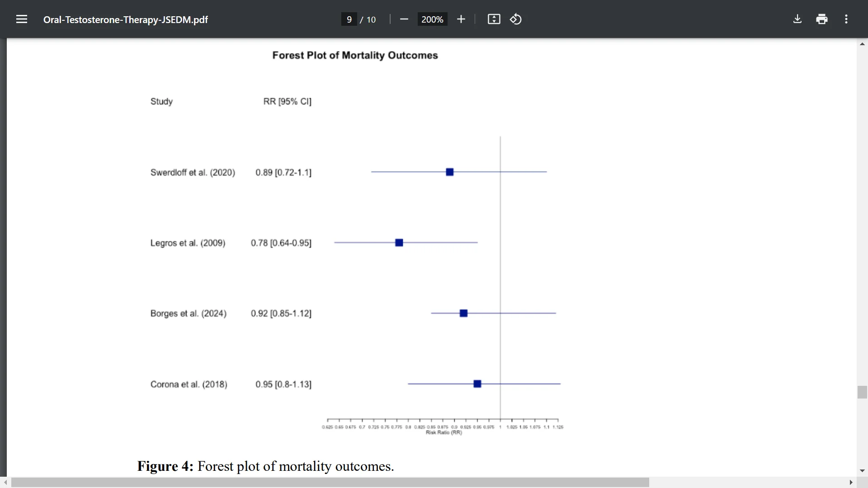Click the value 0.78 [0.64-0.95]
Viewport: 868px width, 488px height.
pyautogui.click(x=281, y=243)
